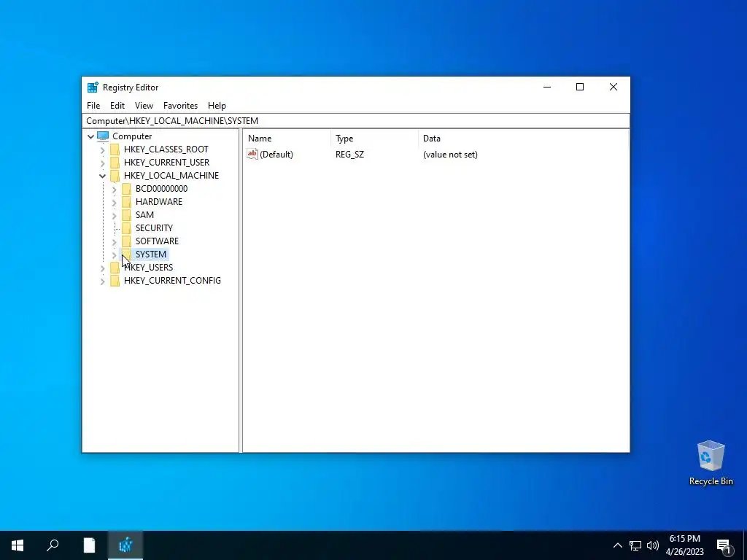
Task: Minimize the Registry Editor window
Action: (547, 87)
